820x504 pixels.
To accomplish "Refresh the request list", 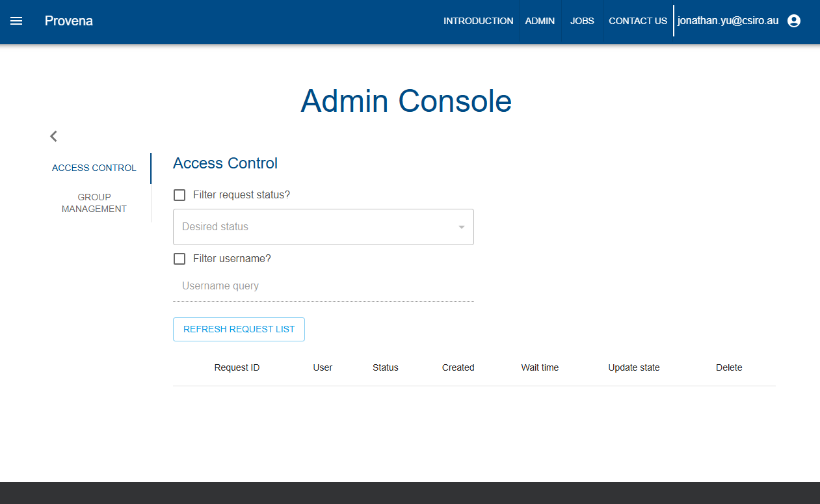I will [239, 329].
